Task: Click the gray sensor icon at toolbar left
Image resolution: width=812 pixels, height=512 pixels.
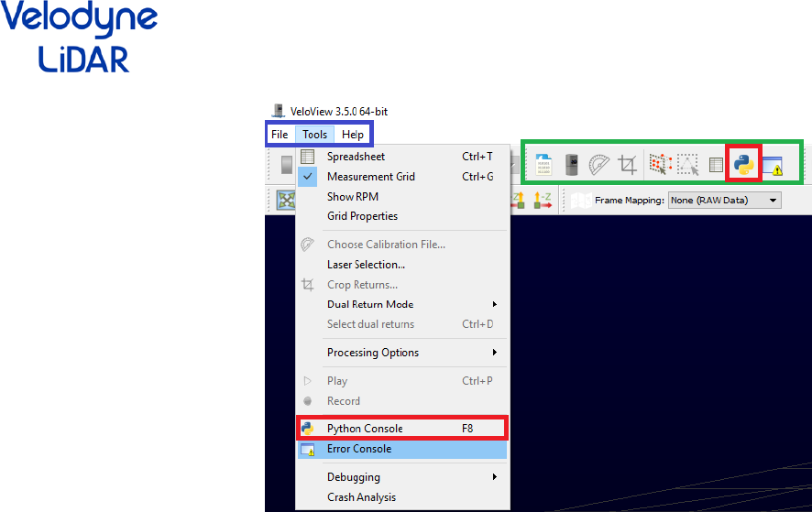Action: click(x=286, y=165)
